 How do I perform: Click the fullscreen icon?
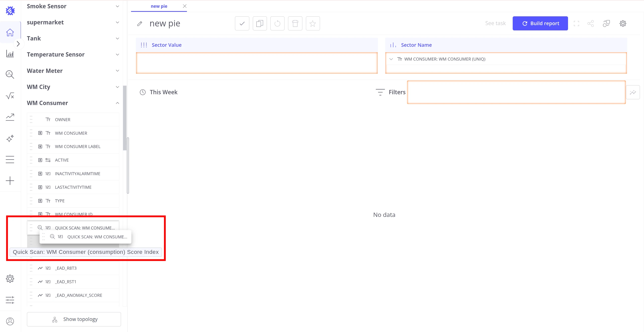[x=576, y=23]
